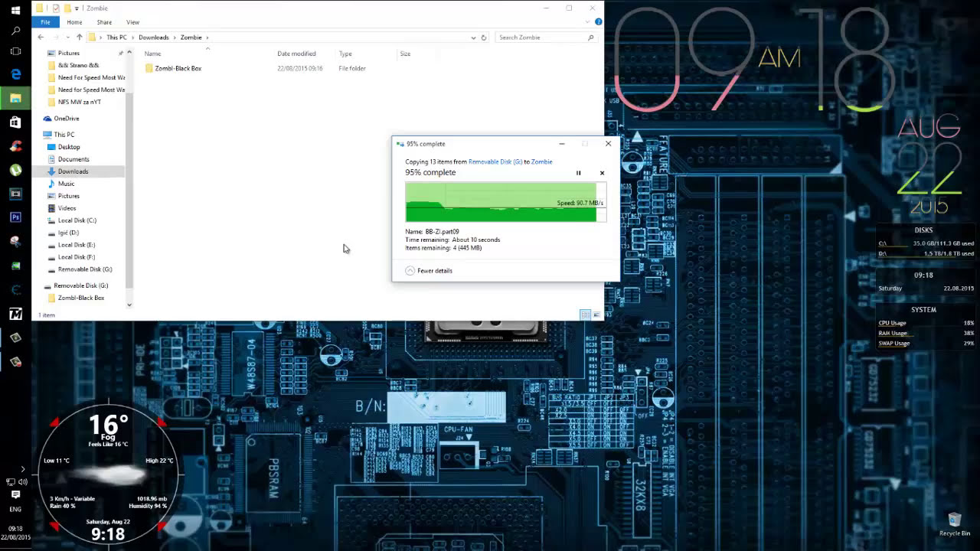The height and width of the screenshot is (551, 980).
Task: Launch Microsoft Edge from the taskbar
Action: point(15,74)
